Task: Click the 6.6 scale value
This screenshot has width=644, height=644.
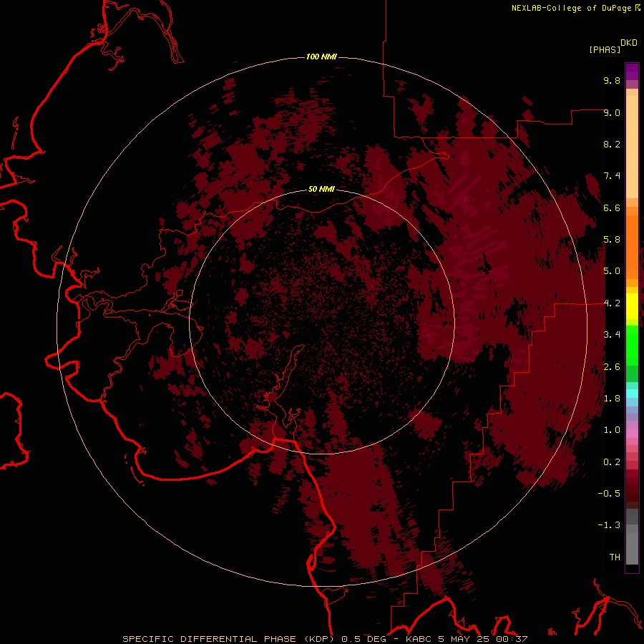Action: [x=612, y=208]
